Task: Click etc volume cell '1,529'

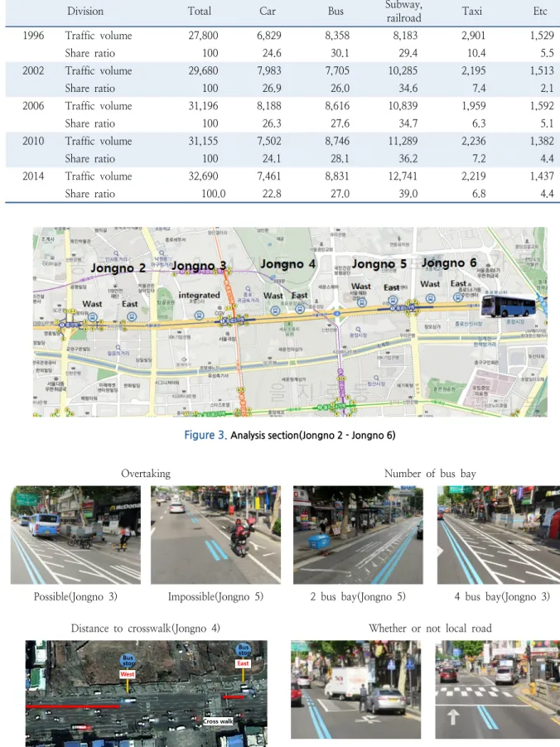Action: pos(542,36)
